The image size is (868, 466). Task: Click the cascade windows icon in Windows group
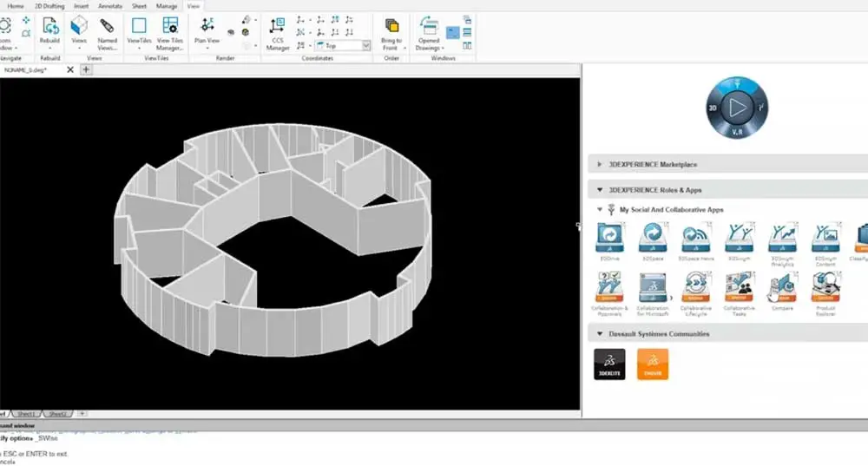[467, 20]
